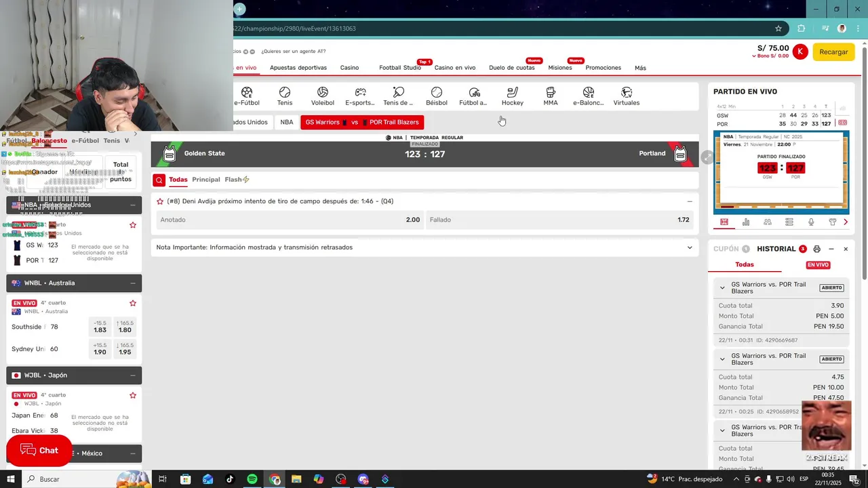
Task: Open E-sports category icon
Action: coord(360,96)
